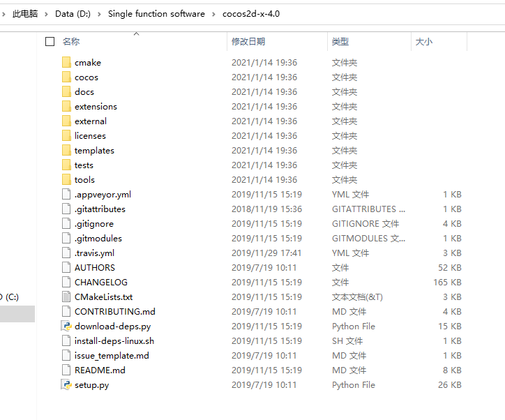Image resolution: width=505 pixels, height=420 pixels.
Task: Expand the breadcrumb chevron after Data (D:)
Action: coord(99,14)
